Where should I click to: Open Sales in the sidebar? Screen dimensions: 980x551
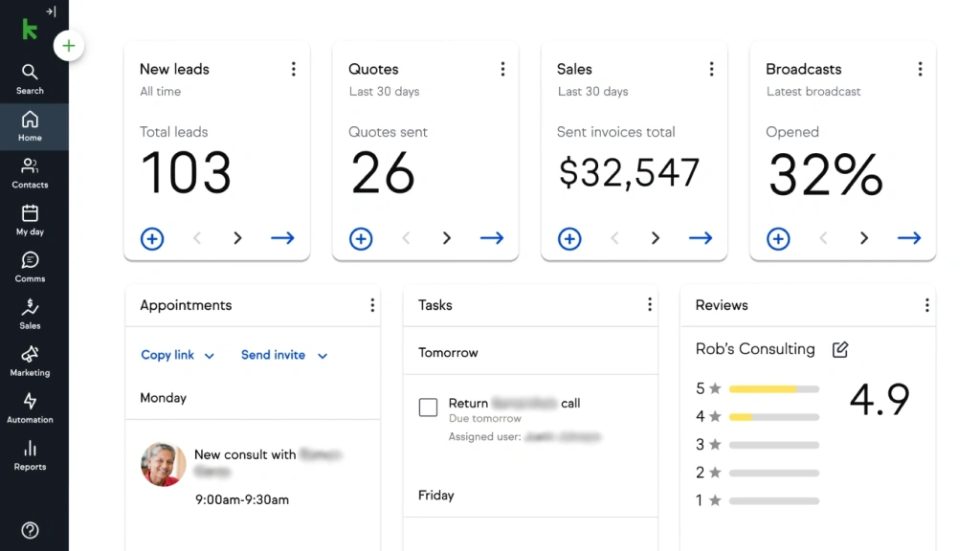coord(30,314)
